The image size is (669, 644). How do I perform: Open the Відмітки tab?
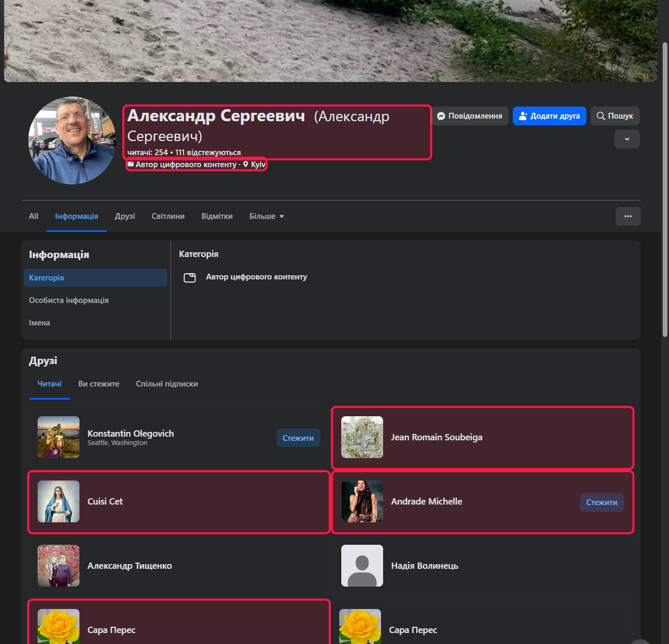[x=217, y=216]
